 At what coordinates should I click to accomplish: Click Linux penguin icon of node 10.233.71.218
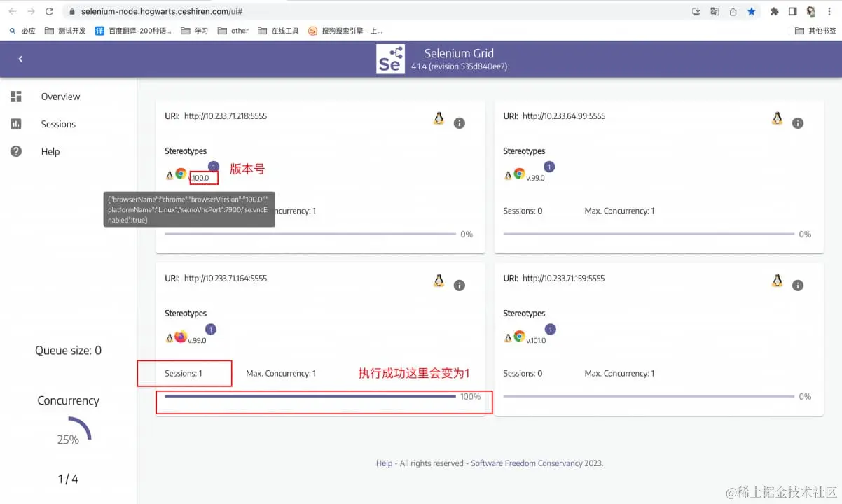439,118
